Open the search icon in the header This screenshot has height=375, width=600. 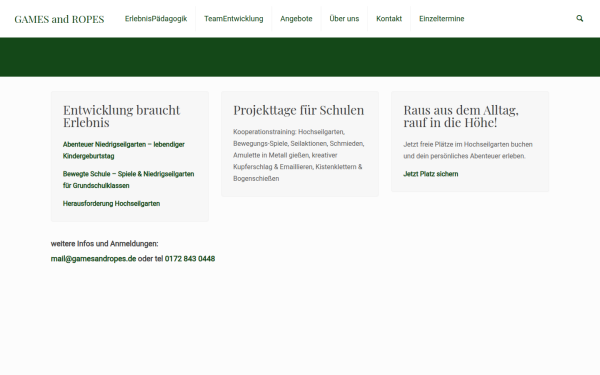point(580,18)
